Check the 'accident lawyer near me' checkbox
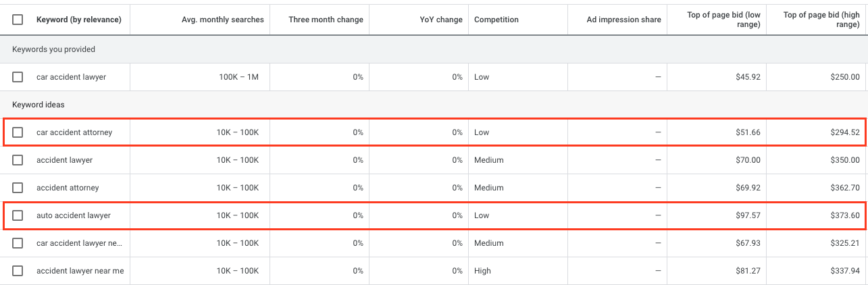868x285 pixels. point(18,271)
